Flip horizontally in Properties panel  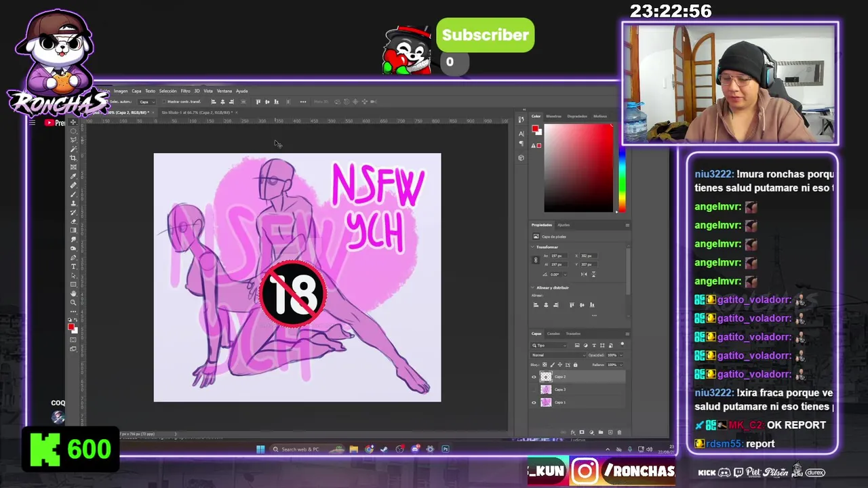tap(584, 274)
